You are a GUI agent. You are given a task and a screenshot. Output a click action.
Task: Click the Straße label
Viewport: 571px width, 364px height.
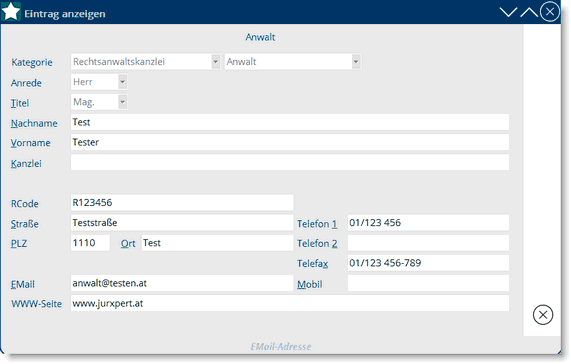pos(25,223)
